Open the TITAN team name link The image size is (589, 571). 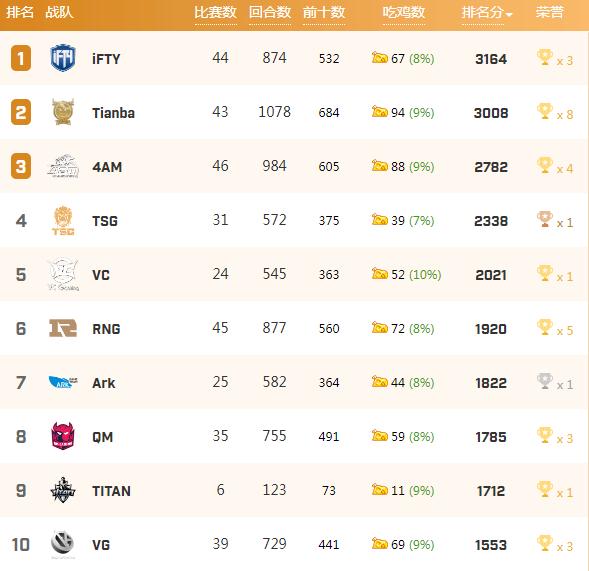tap(112, 491)
